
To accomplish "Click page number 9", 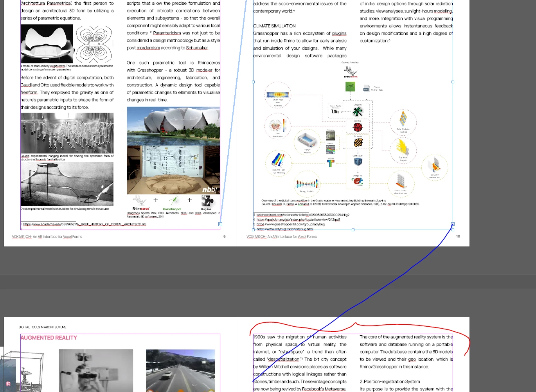I will [x=224, y=237].
